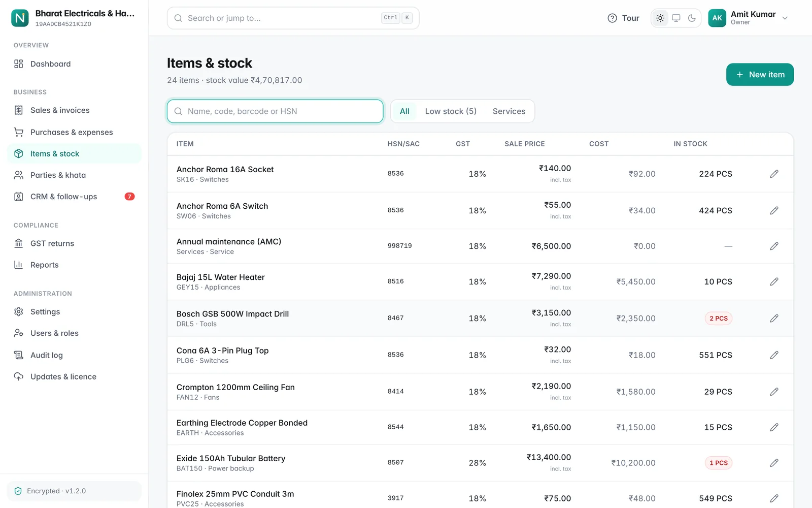Click the 551 PCS stock value
The width and height of the screenshot is (812, 508).
716,355
